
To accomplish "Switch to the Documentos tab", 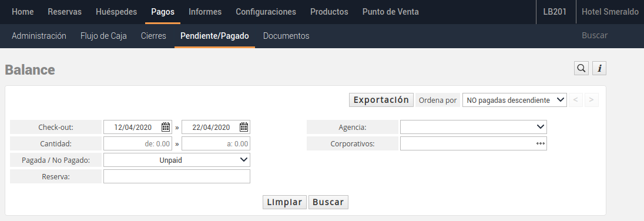I will pyautogui.click(x=286, y=36).
